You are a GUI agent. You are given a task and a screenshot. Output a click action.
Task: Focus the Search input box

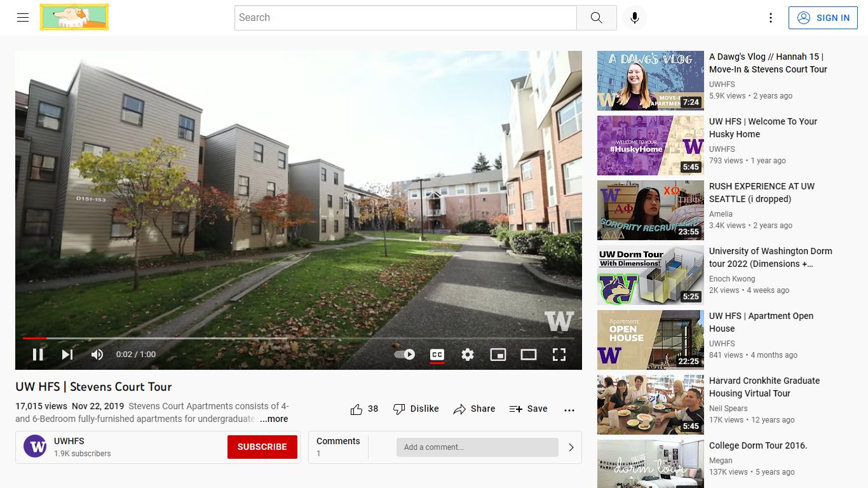(x=405, y=18)
